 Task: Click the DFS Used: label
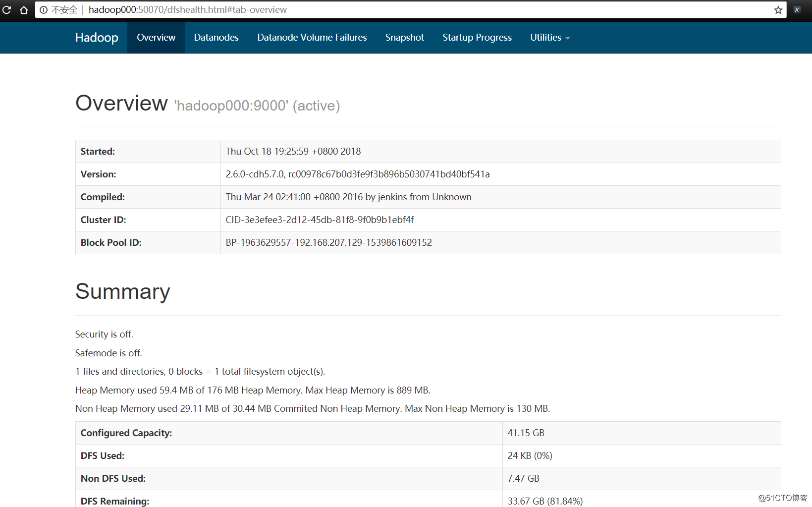coord(103,456)
